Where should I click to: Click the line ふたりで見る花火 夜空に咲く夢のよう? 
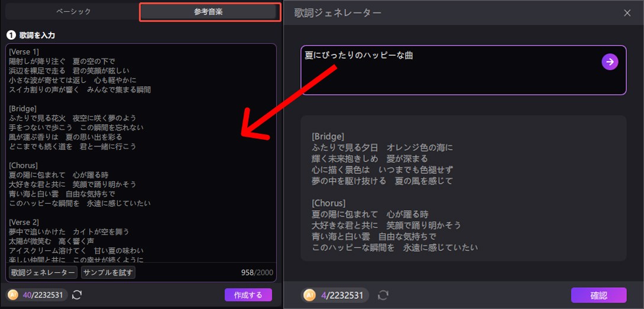click(72, 118)
